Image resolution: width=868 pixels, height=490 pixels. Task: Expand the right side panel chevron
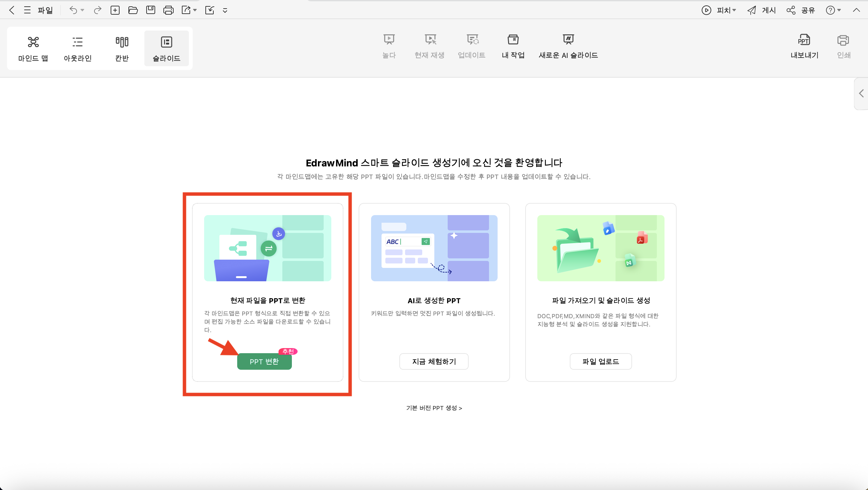pos(861,94)
